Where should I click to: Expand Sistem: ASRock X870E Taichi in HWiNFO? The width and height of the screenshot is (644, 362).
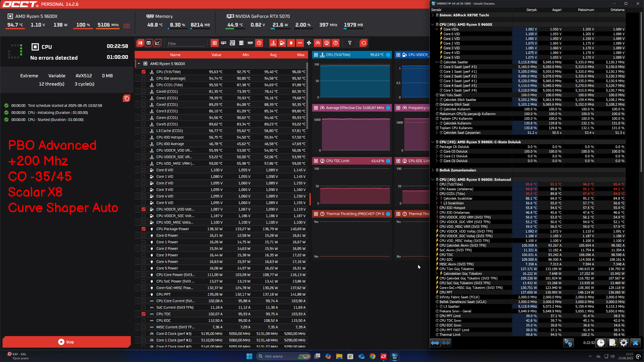pyautogui.click(x=433, y=15)
